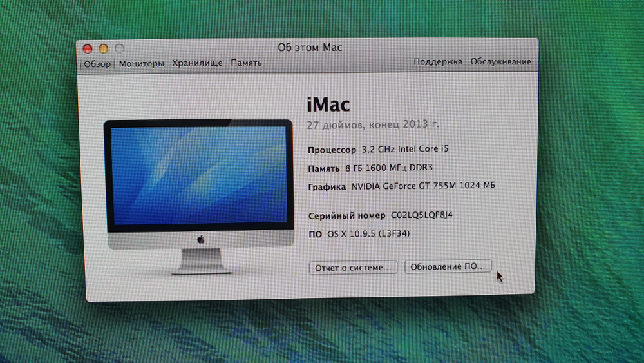Image resolution: width=644 pixels, height=363 pixels.
Task: Open the Хранилище tab
Action: point(197,63)
